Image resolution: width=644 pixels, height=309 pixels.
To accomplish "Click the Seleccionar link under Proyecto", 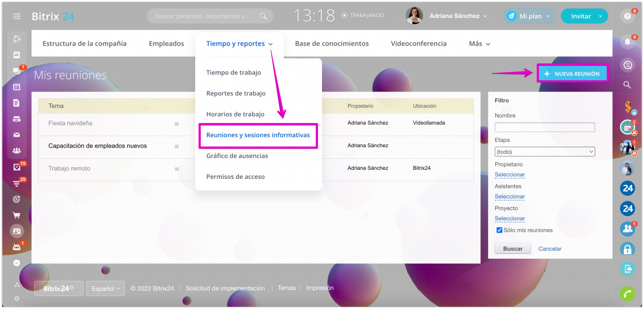I will pyautogui.click(x=510, y=219).
